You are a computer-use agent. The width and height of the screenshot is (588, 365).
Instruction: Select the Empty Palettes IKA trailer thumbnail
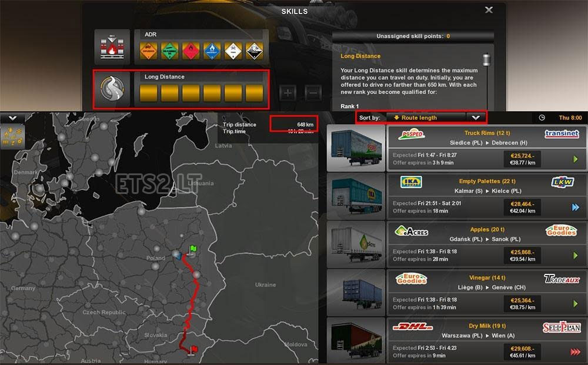coord(356,196)
